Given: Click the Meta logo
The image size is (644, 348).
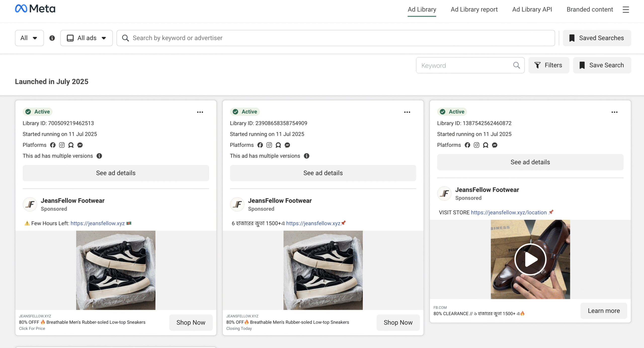Looking at the screenshot, I should point(35,9).
